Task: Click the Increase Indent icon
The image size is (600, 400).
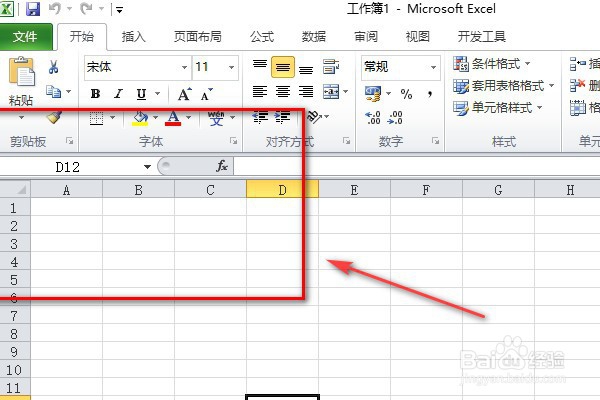Action: click(x=282, y=117)
